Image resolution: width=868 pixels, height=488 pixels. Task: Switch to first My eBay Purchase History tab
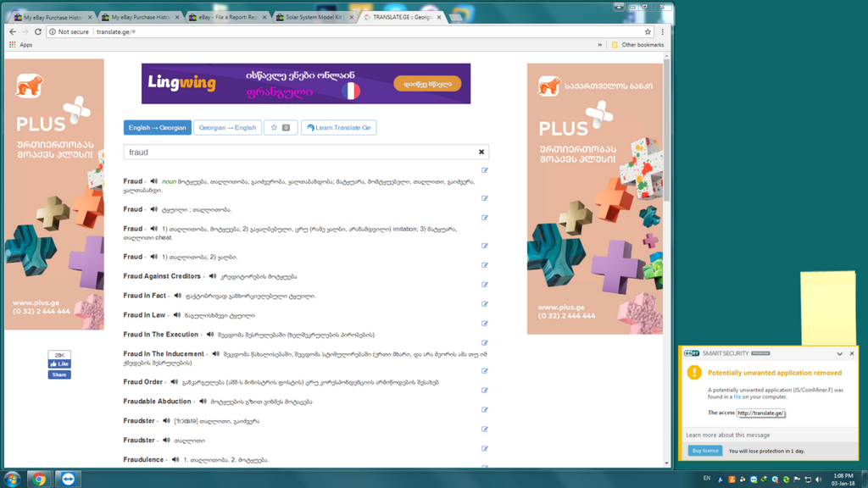53,17
